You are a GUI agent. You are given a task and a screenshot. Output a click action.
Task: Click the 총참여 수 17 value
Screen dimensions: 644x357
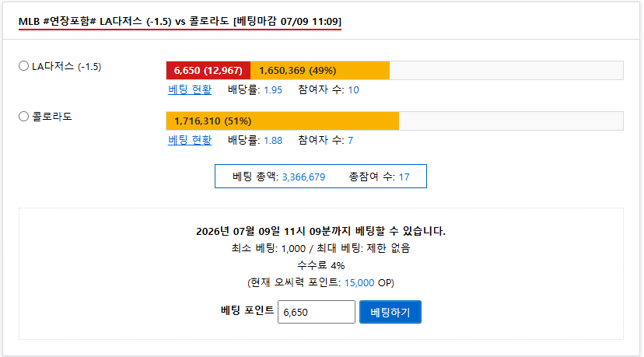(404, 177)
